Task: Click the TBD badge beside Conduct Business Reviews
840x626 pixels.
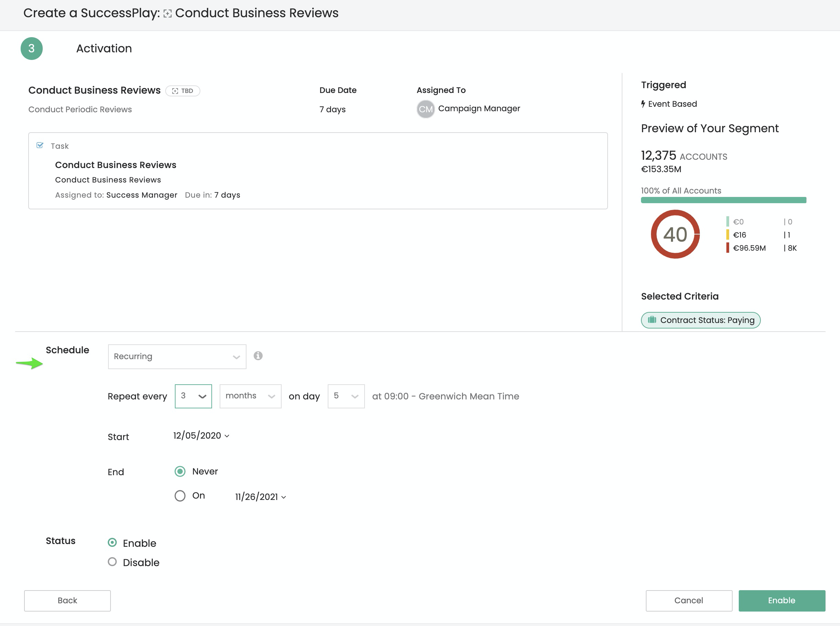Action: pos(182,91)
